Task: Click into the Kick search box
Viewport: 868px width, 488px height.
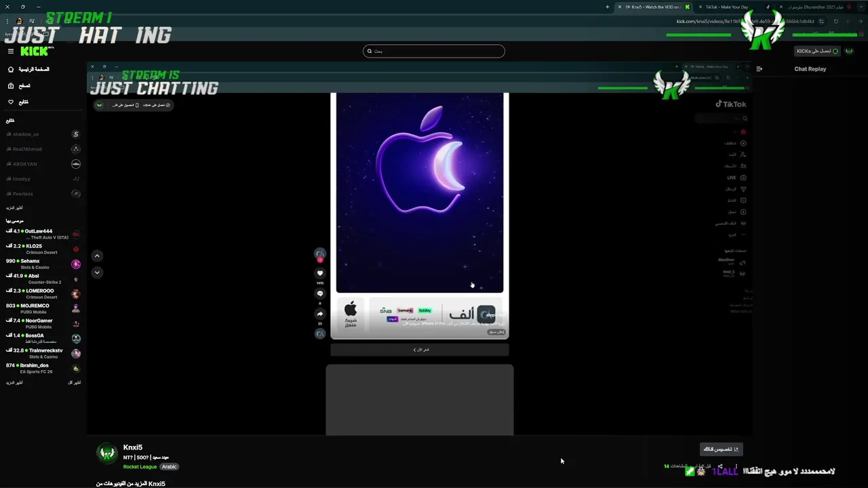Action: coord(434,51)
